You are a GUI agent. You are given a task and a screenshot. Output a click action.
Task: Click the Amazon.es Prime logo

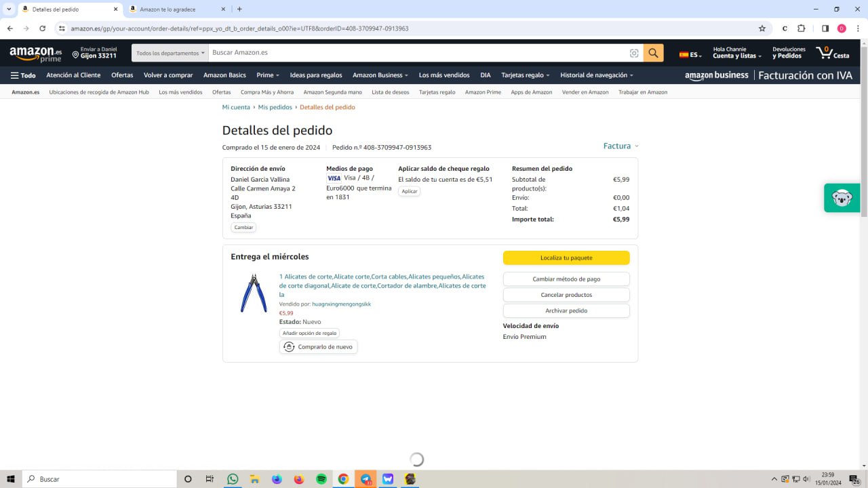point(35,54)
